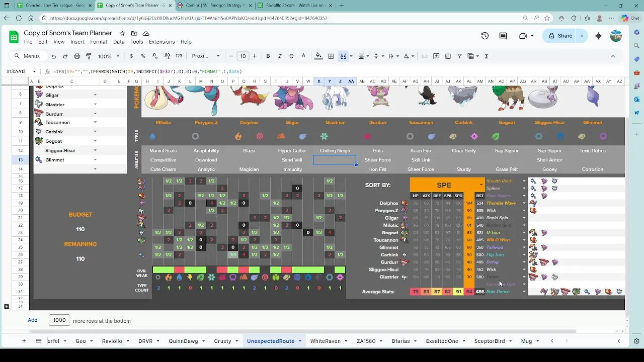This screenshot has height=362, width=644.
Task: Click the move to folder icon
Action: pyautogui.click(x=134, y=33)
